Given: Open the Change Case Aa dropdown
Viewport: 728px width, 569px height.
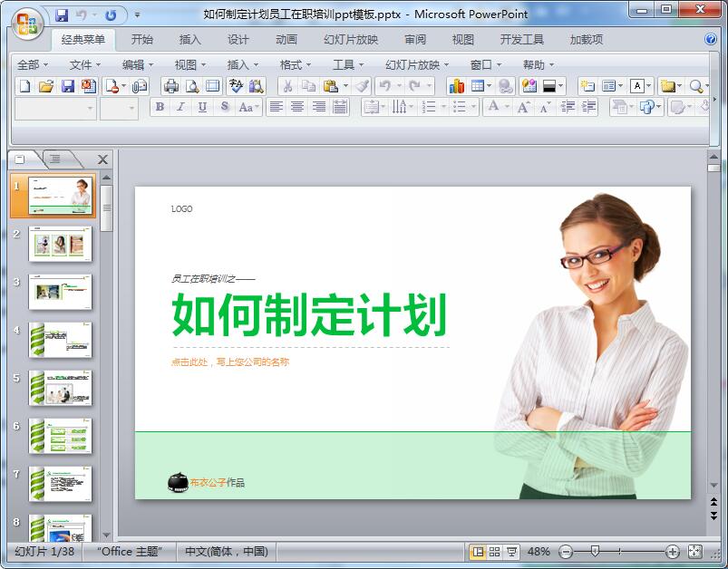Looking at the screenshot, I should 248,107.
